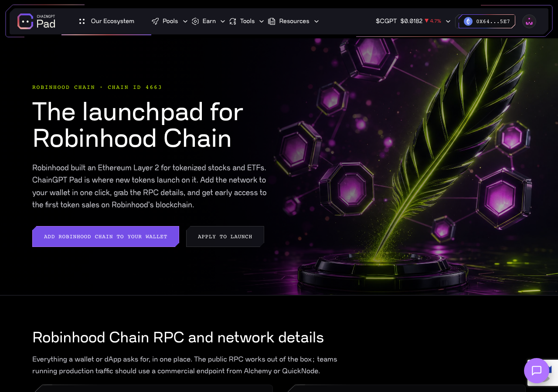Image resolution: width=558 pixels, height=392 pixels.
Task: Click the four-dot grid icon beside Our Ecosystem
Action: 82,21
